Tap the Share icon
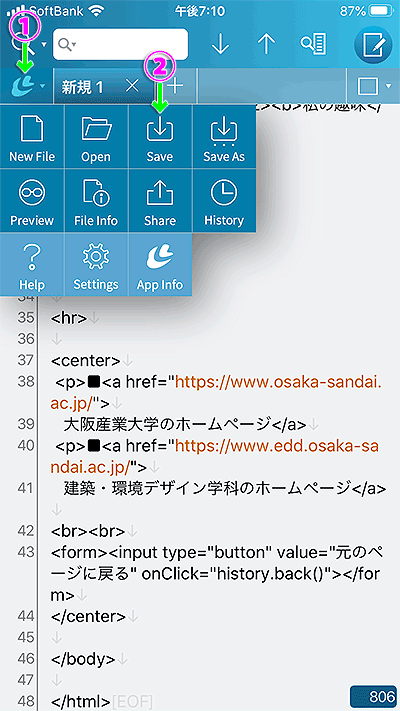 tap(160, 200)
